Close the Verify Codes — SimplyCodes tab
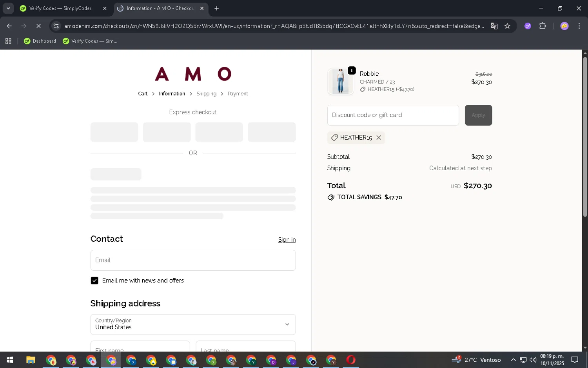 105,8
